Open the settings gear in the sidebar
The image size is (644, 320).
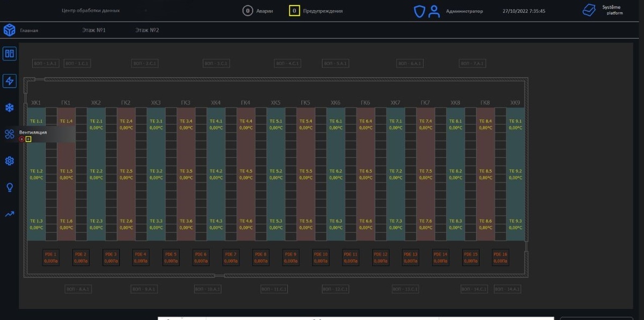pos(9,160)
